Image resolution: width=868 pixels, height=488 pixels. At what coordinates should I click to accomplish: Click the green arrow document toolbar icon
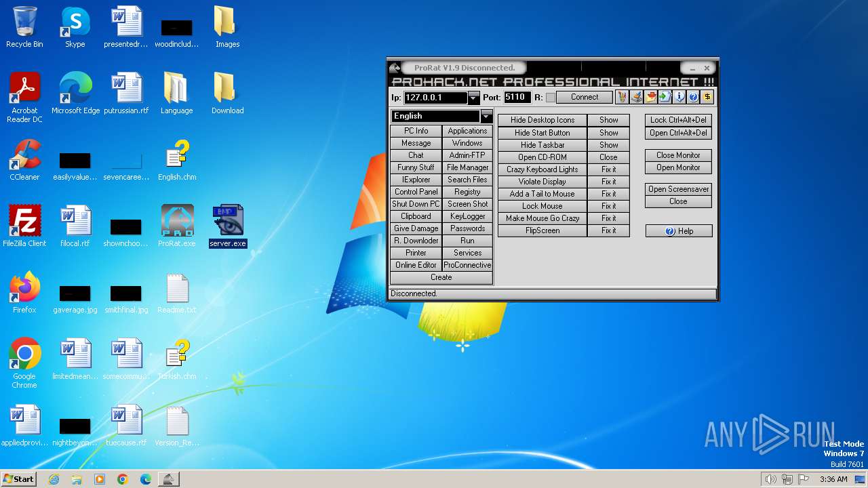click(x=665, y=97)
